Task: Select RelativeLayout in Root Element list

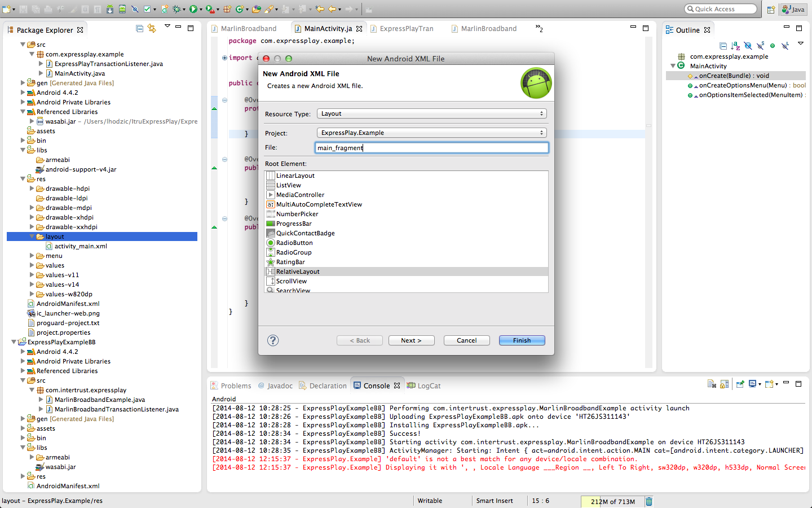Action: point(298,271)
